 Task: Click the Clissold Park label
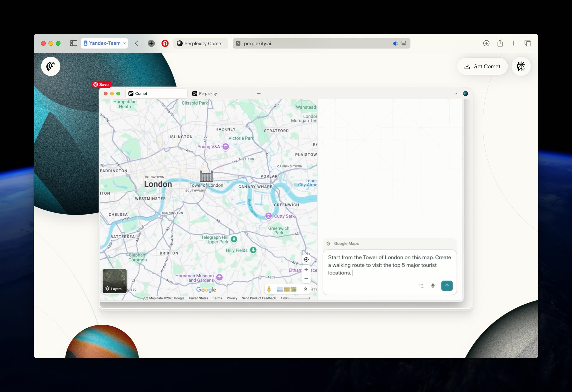[195, 103]
